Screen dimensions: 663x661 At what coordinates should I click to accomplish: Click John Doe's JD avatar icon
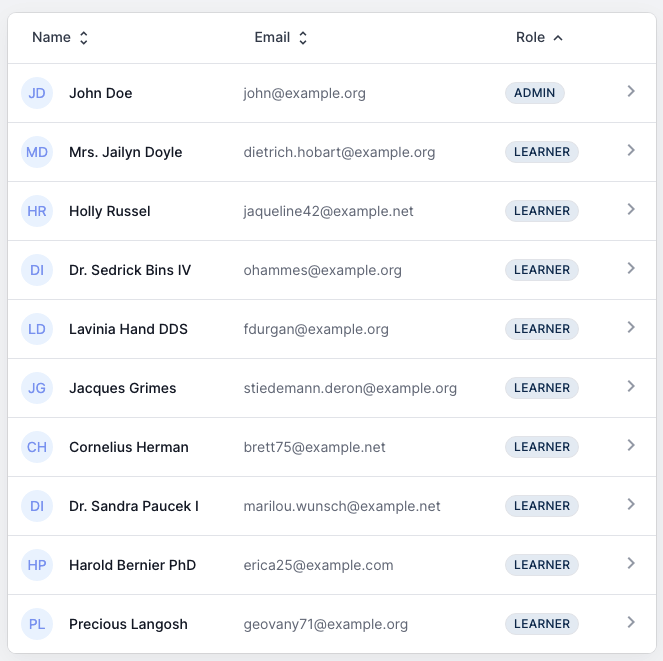pos(37,93)
